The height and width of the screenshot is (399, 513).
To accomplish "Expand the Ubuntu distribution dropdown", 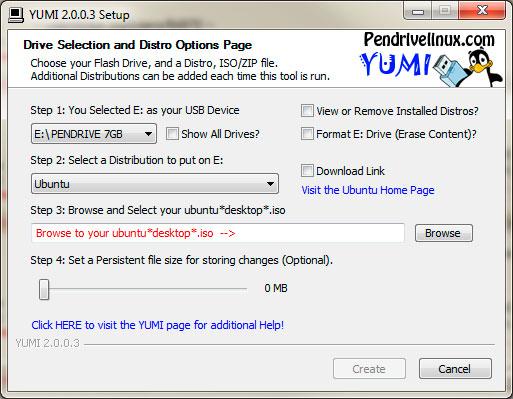I will click(155, 183).
